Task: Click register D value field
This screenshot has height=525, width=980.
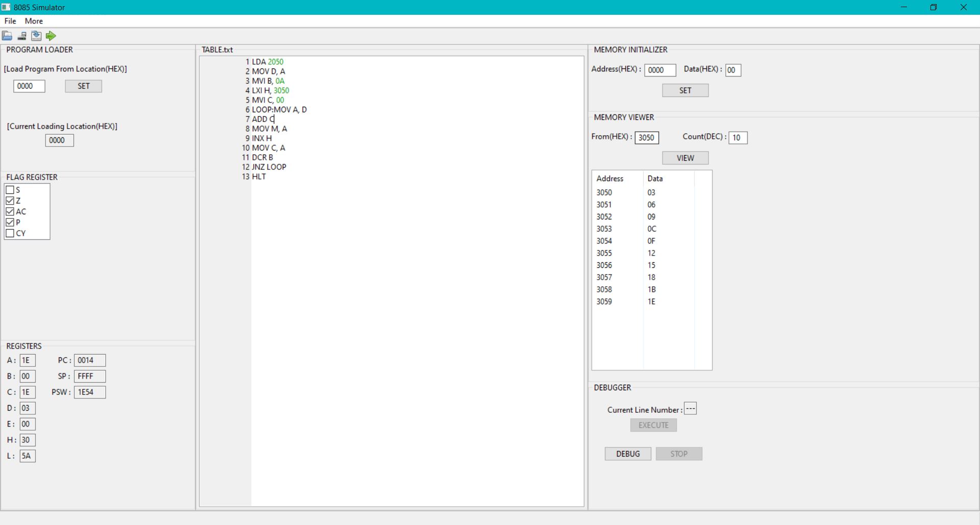Action: [x=28, y=408]
